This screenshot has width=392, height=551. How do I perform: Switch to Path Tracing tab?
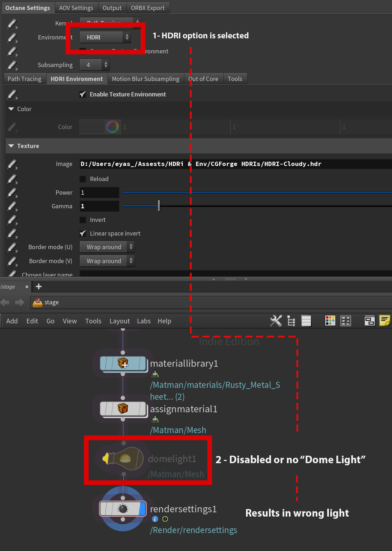point(24,79)
